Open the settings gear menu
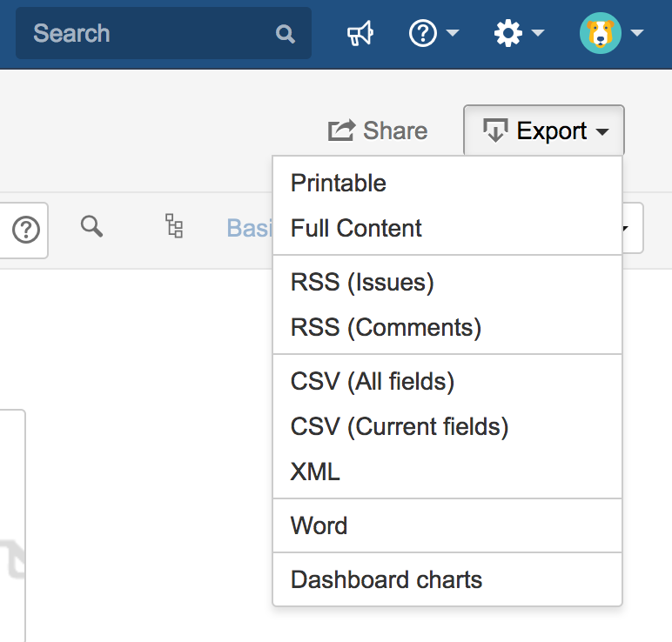This screenshot has height=642, width=672. 507,34
